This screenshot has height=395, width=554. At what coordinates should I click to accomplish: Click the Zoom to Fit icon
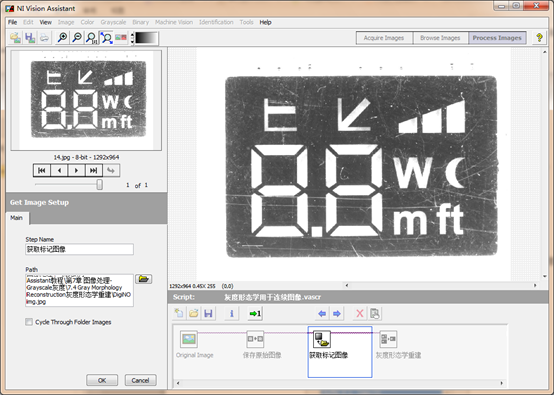pos(106,37)
